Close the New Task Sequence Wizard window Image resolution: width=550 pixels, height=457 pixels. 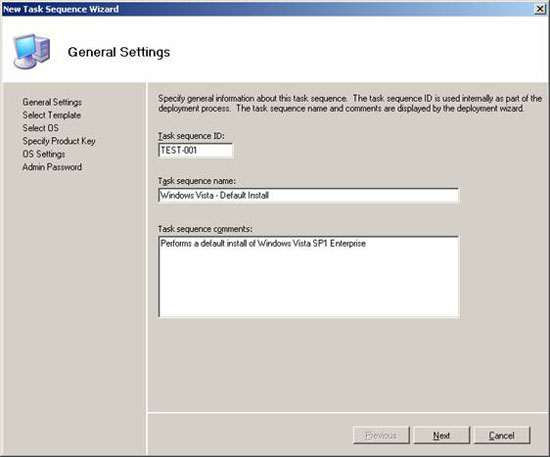click(539, 9)
